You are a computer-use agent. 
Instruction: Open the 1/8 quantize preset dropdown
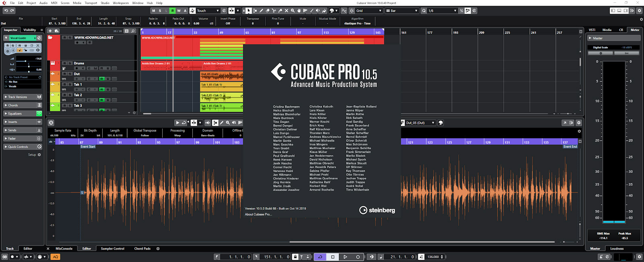pyautogui.click(x=442, y=10)
